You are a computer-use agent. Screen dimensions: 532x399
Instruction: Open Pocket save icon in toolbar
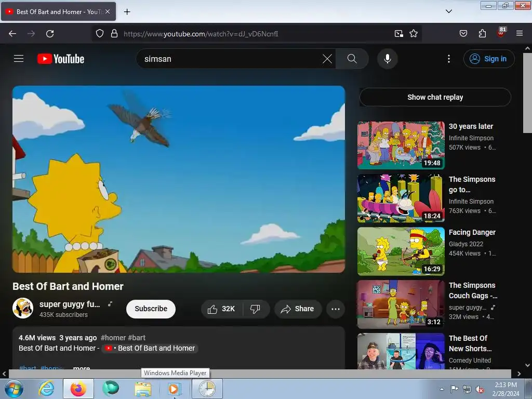(463, 34)
